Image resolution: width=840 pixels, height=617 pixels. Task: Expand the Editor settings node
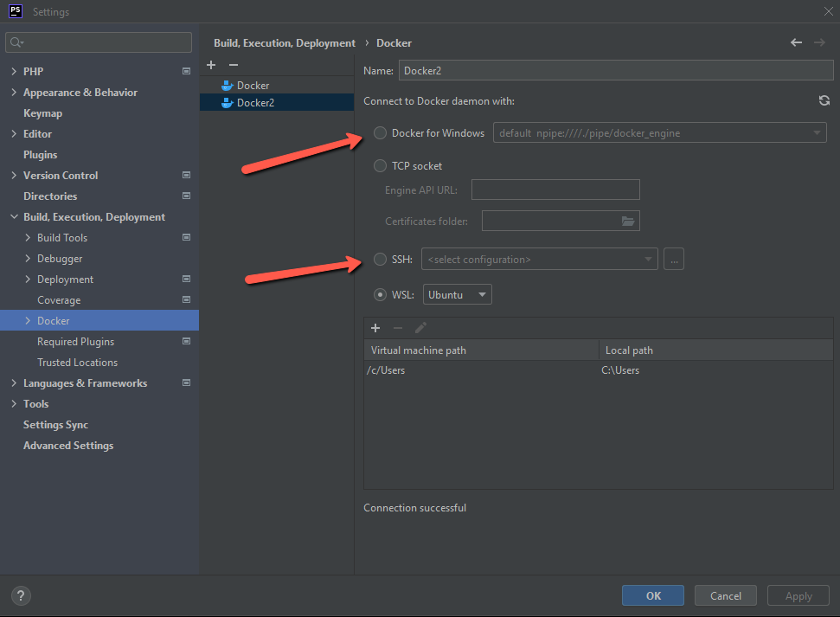[14, 133]
